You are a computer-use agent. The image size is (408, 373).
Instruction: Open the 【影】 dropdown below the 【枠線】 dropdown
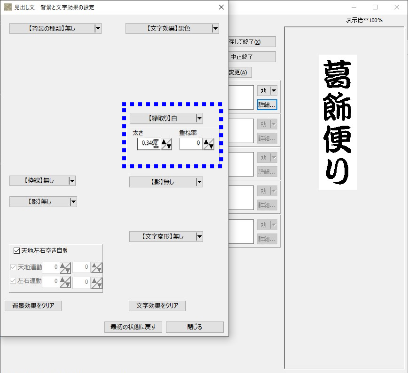[43, 202]
